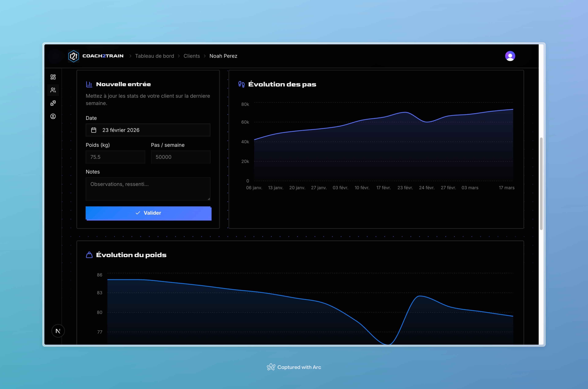The width and height of the screenshot is (588, 389).
Task: Click the bar chart icon beside Nouvelle entrée
Action: click(x=89, y=84)
